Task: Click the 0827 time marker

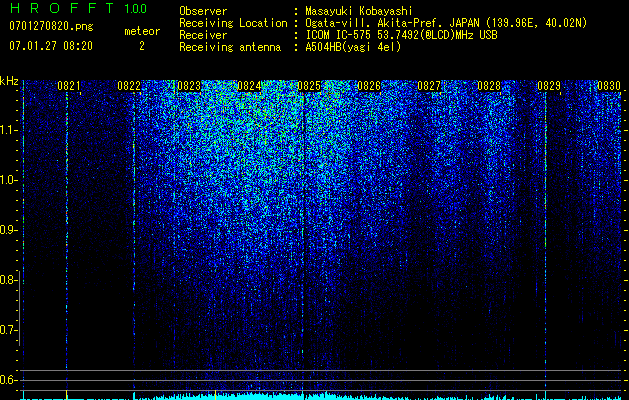Action: (429, 86)
